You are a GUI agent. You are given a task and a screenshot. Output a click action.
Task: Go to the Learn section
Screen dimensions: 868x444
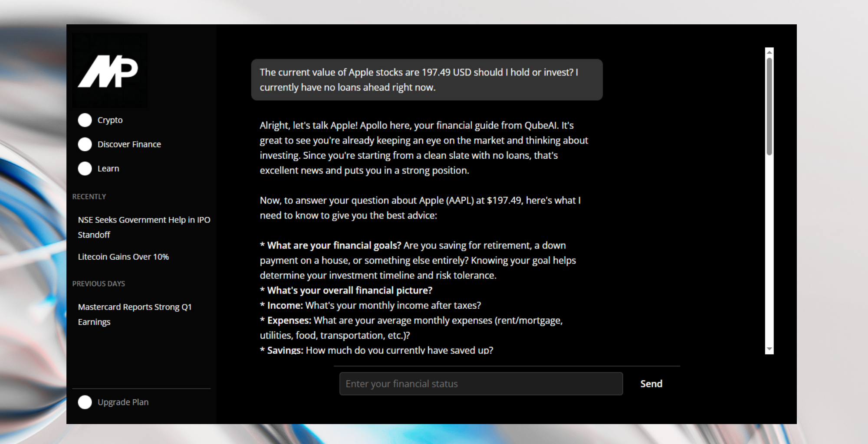pyautogui.click(x=108, y=169)
